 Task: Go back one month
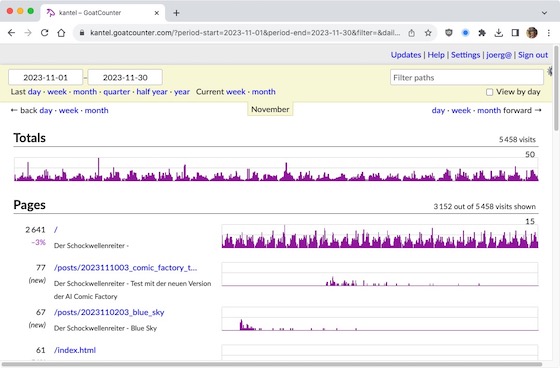[96, 110]
